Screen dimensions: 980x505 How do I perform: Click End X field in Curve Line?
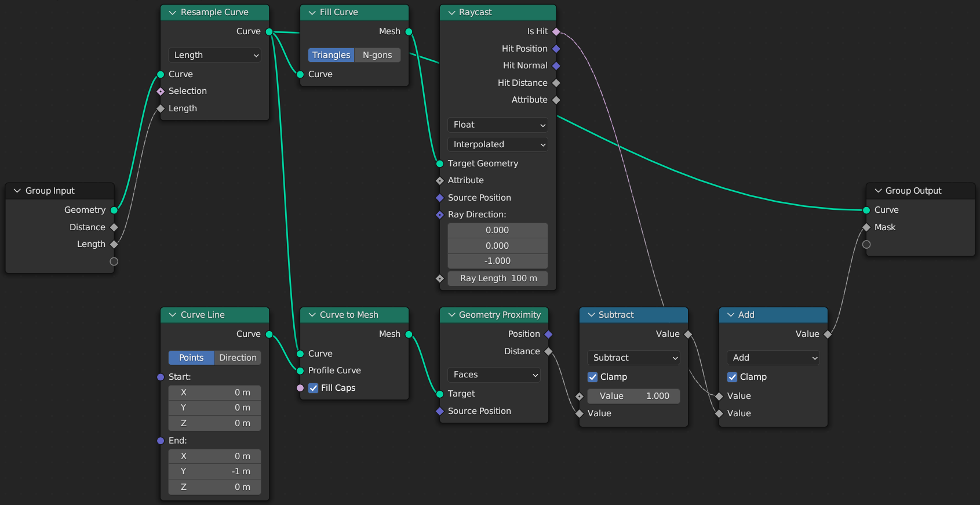coord(214,456)
